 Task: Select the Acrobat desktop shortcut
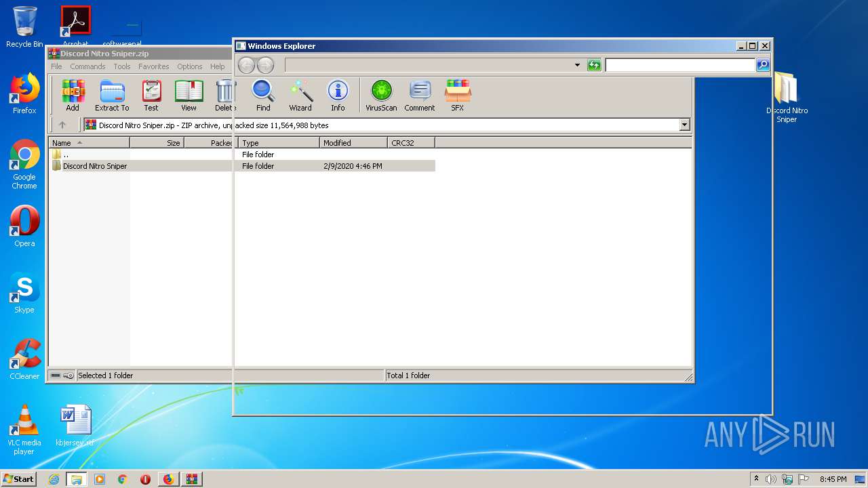(x=75, y=25)
